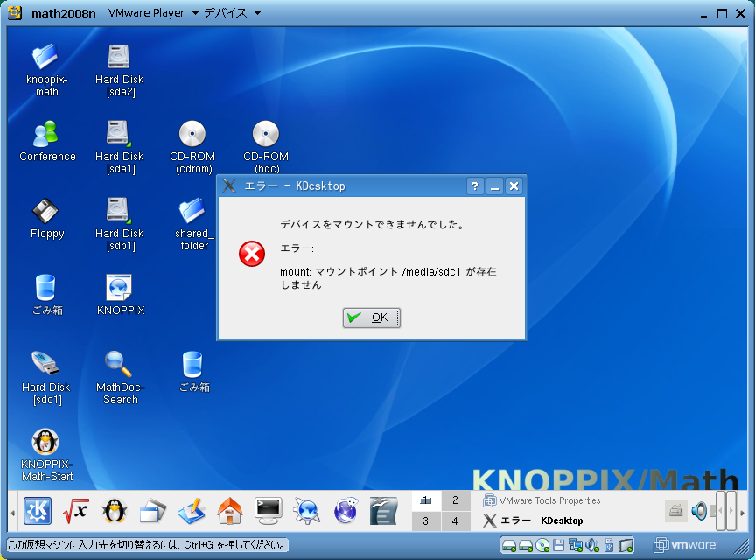Click the show desktop pencil icon in the panel

click(192, 511)
